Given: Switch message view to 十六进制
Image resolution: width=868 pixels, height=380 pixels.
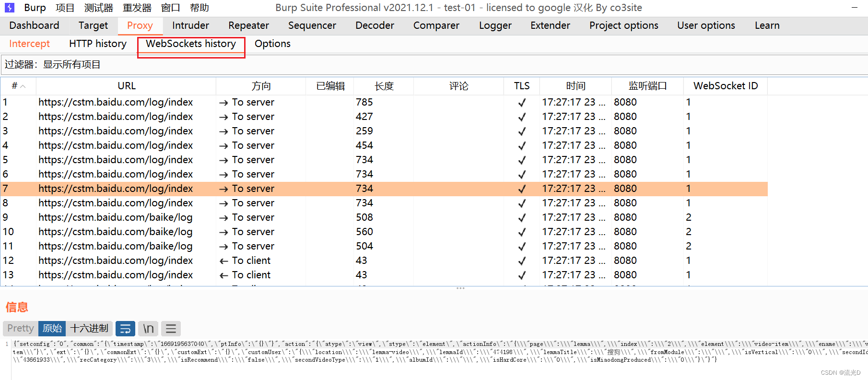Looking at the screenshot, I should (x=89, y=329).
